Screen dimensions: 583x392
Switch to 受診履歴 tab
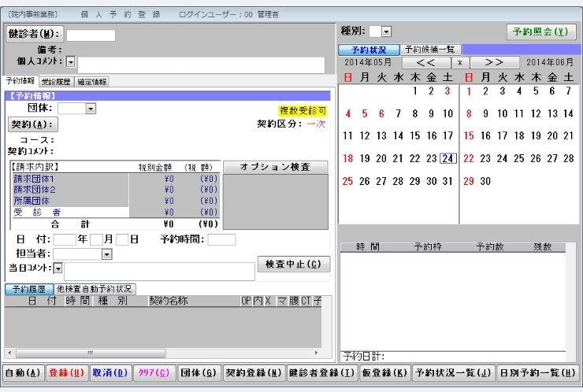[x=54, y=81]
